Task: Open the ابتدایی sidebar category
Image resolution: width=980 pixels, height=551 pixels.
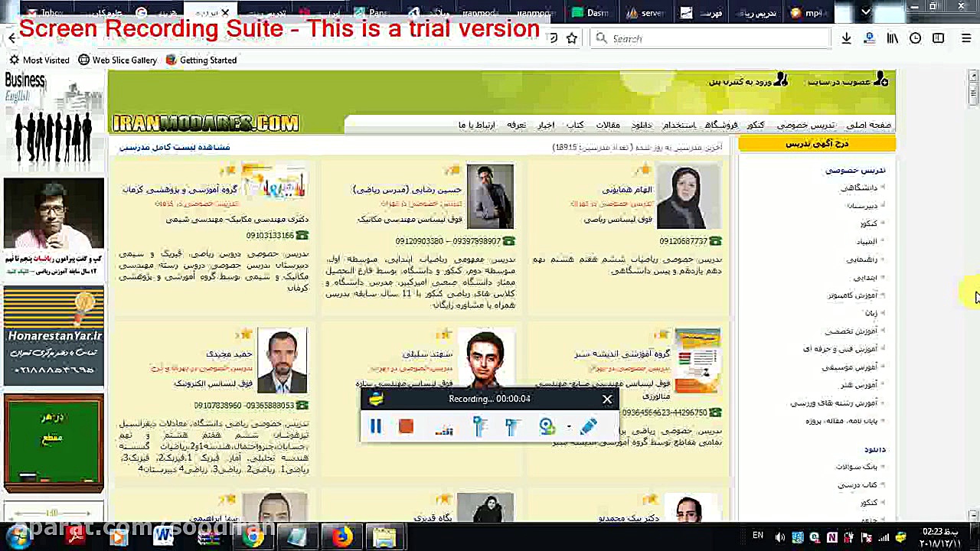Action: point(867,277)
